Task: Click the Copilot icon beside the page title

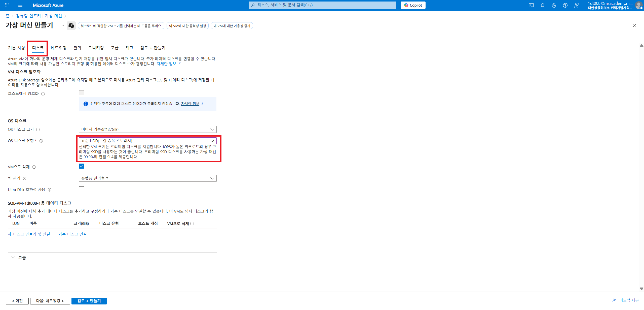Action: tap(71, 26)
